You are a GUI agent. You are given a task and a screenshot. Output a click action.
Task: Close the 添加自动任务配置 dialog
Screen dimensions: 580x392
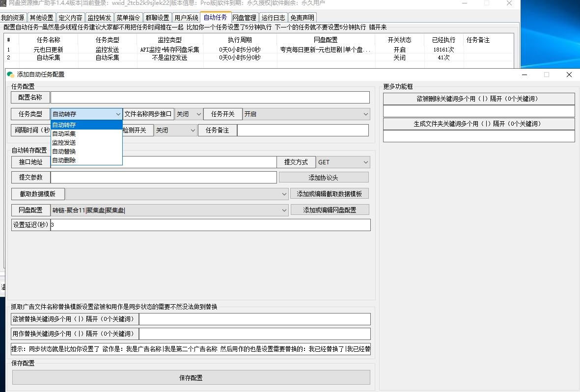tap(569, 75)
